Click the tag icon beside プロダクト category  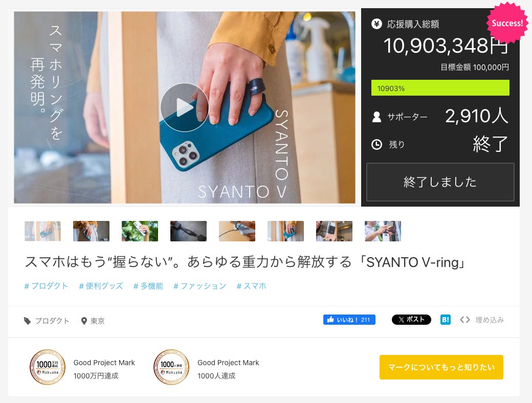27,321
